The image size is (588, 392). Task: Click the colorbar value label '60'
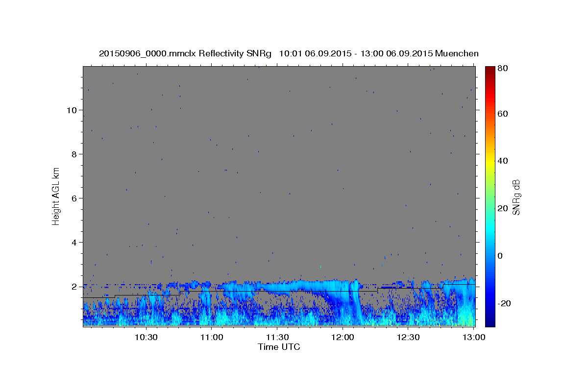(504, 114)
